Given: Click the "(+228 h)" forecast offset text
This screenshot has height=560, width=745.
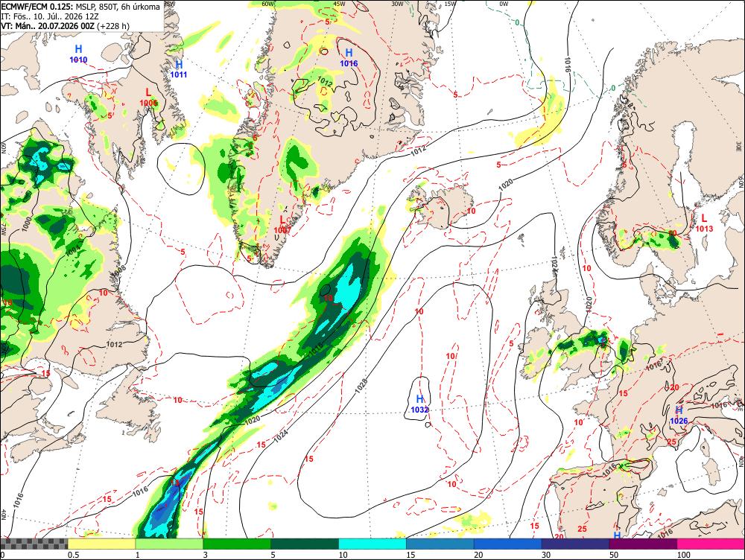Looking at the screenshot, I should tap(112, 26).
